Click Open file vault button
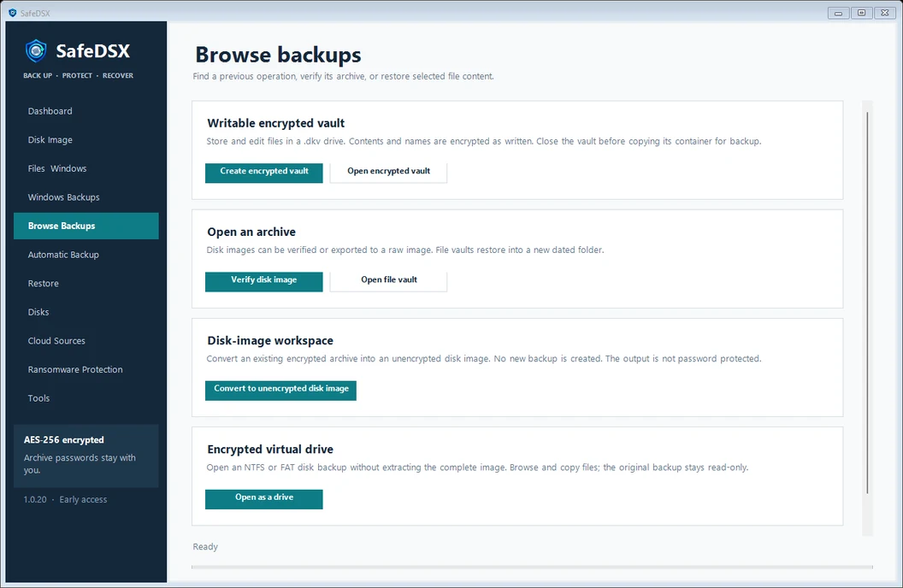Viewport: 903px width, 588px height. click(389, 281)
